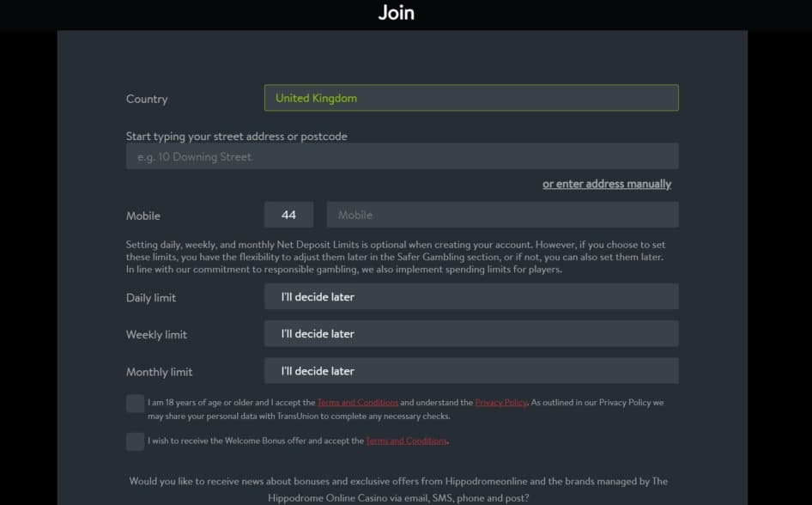This screenshot has height=505, width=812.
Task: Tick the TransUnion data-sharing consent checkbox
Action: coord(135,402)
